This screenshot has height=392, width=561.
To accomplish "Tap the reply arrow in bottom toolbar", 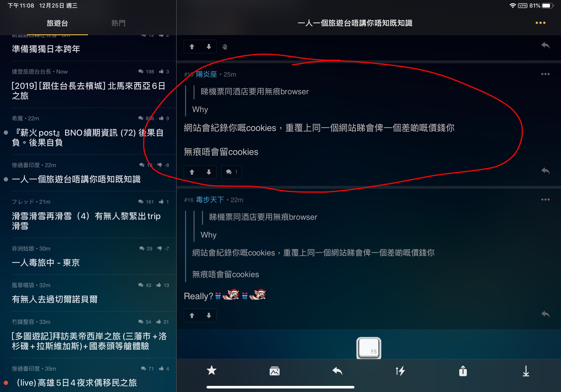I will (x=337, y=371).
